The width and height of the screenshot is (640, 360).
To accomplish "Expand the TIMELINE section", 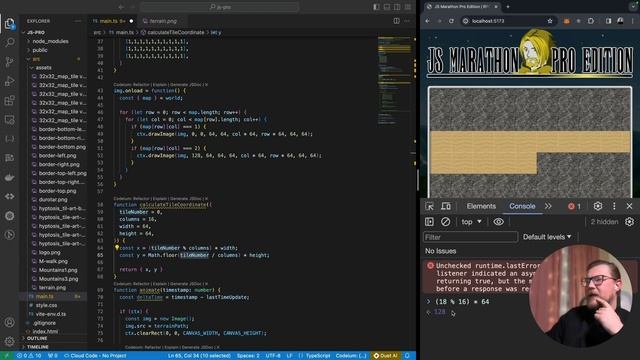I will click(38, 347).
